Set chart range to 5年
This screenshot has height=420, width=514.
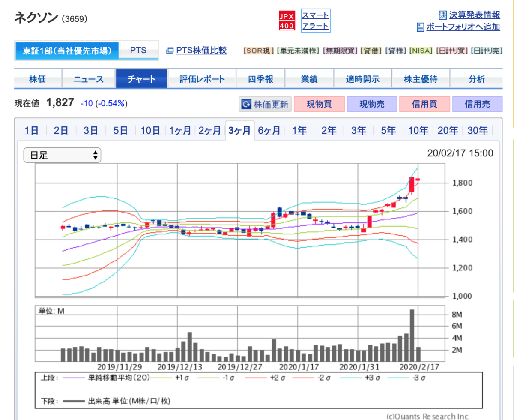click(388, 131)
